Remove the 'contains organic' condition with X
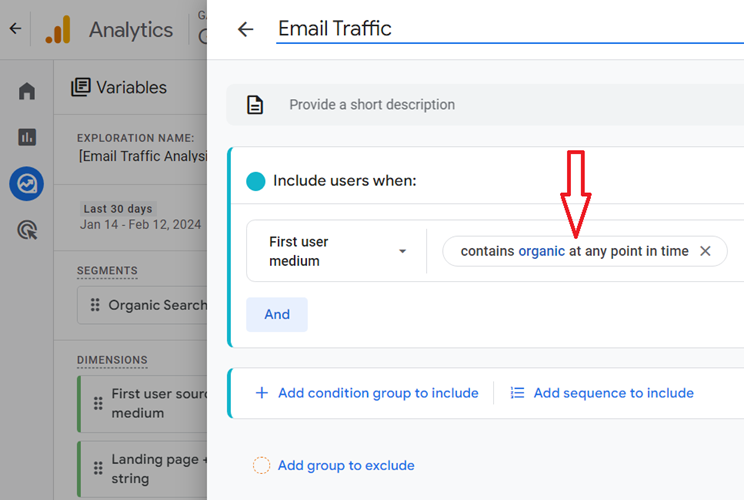 pyautogui.click(x=705, y=251)
